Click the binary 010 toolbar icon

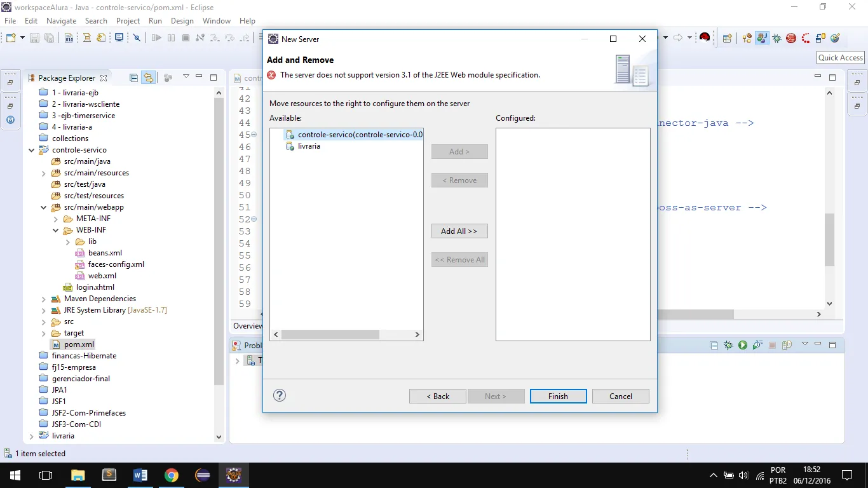coord(69,38)
